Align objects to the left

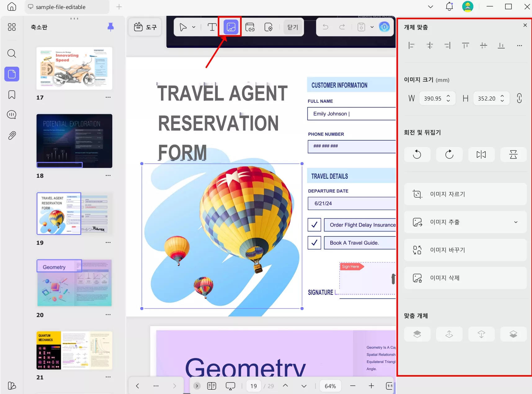pyautogui.click(x=411, y=46)
